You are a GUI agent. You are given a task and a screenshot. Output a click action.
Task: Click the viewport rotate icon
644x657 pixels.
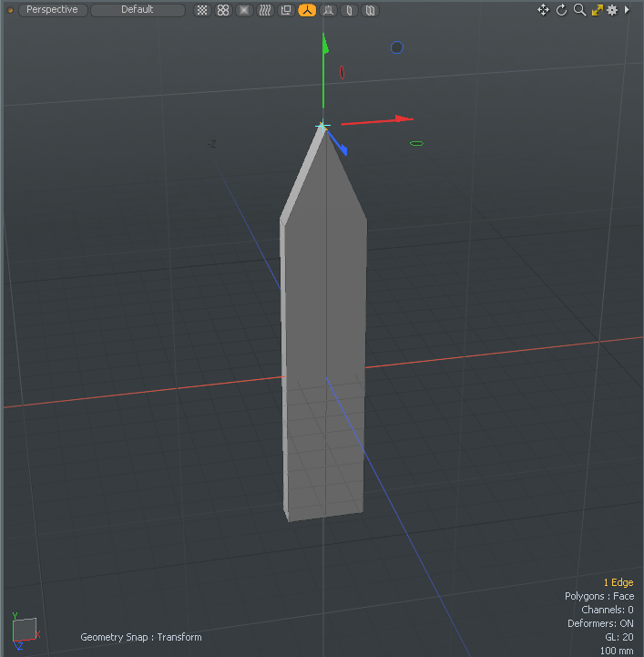(x=561, y=10)
